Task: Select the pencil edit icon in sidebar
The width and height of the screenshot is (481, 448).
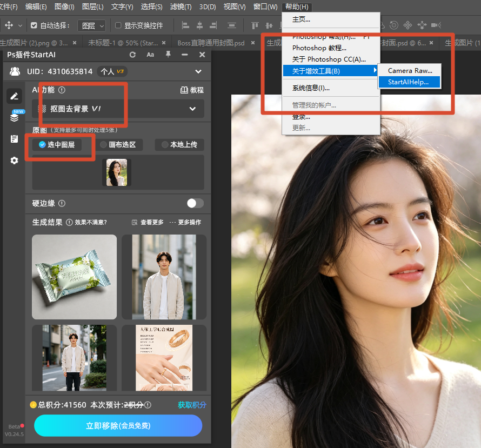Action: pyautogui.click(x=15, y=96)
